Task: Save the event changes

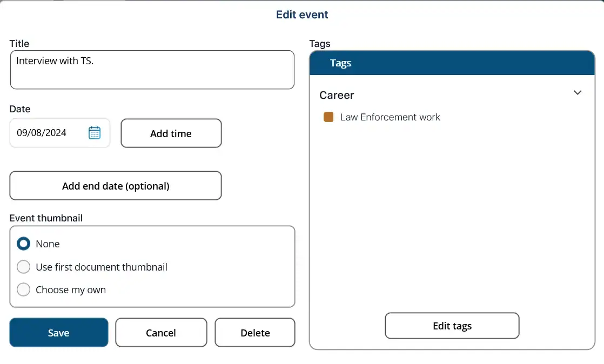Action: tap(59, 333)
